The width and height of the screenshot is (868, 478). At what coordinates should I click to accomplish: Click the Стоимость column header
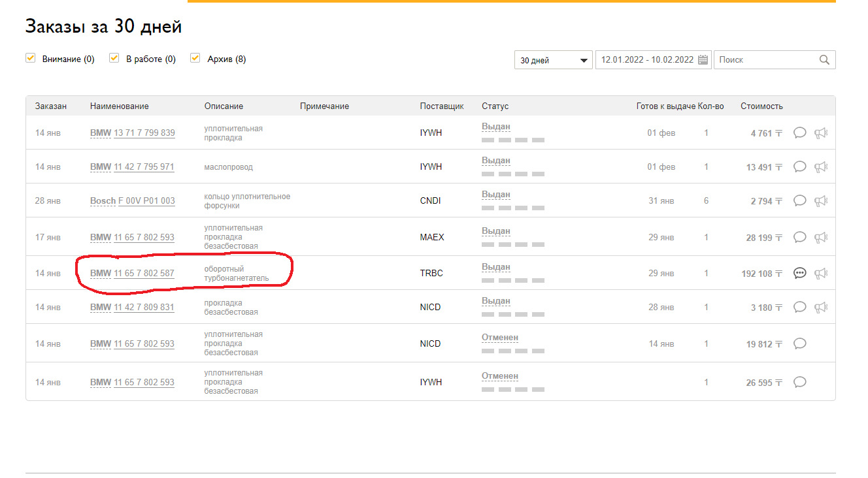click(x=761, y=106)
